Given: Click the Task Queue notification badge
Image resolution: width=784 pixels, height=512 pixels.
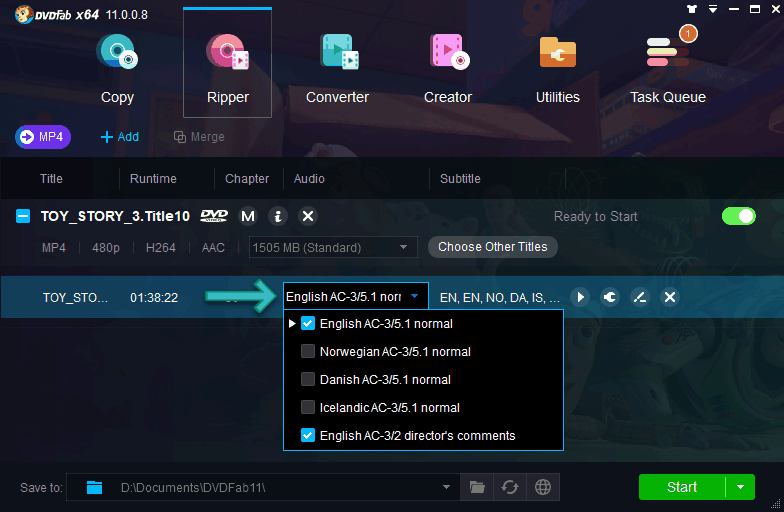Looking at the screenshot, I should (x=688, y=34).
